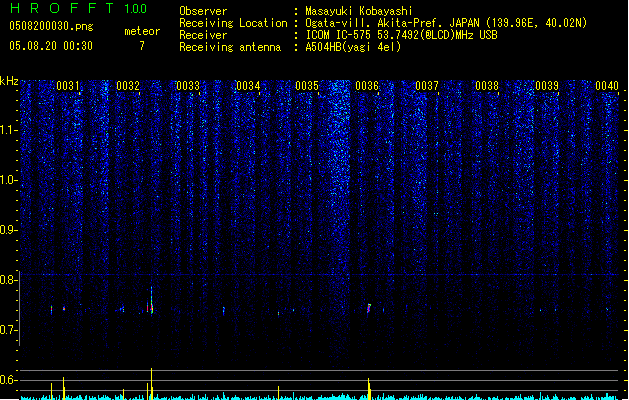Click the timestamp 05.08.20 00:30
The height and width of the screenshot is (400, 629).
click(x=51, y=46)
